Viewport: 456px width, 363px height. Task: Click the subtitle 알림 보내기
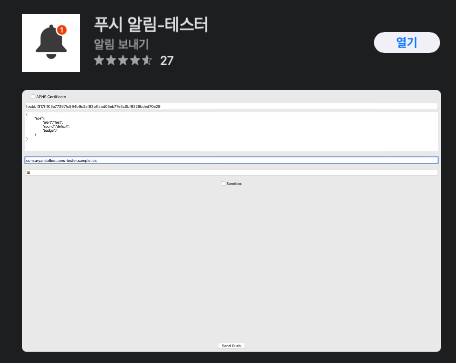pyautogui.click(x=121, y=44)
